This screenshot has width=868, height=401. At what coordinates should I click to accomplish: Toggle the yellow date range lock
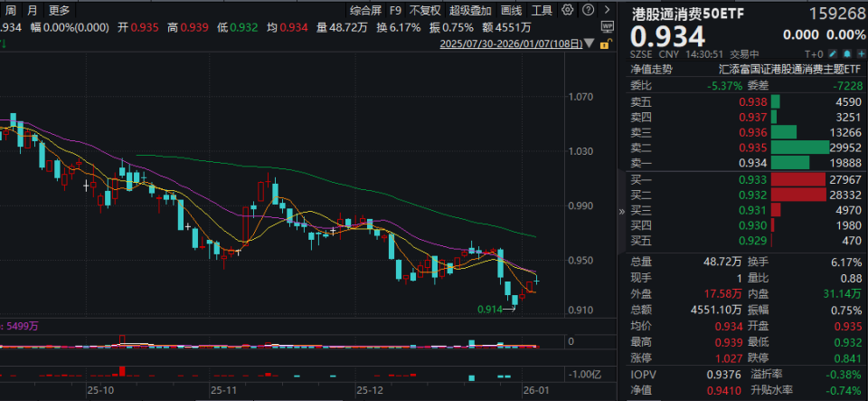(x=608, y=43)
